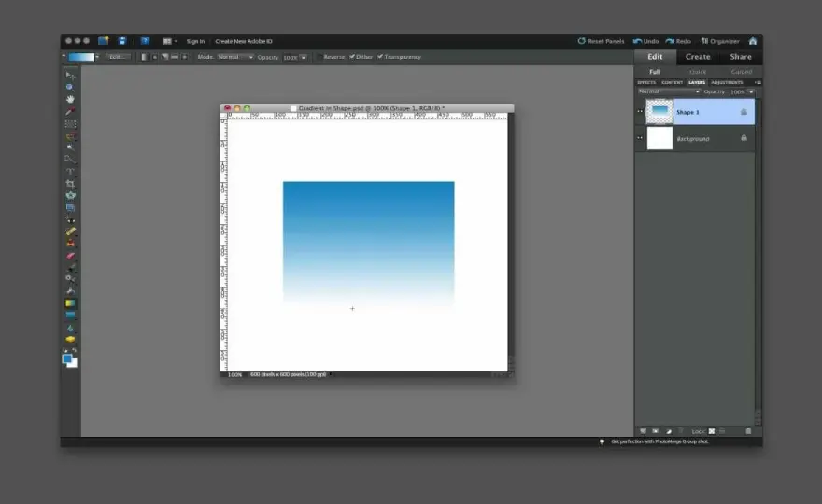Viewport: 822px width, 504px height.
Task: Open the gradient Opacity dropdown in the options bar
Action: pos(303,57)
